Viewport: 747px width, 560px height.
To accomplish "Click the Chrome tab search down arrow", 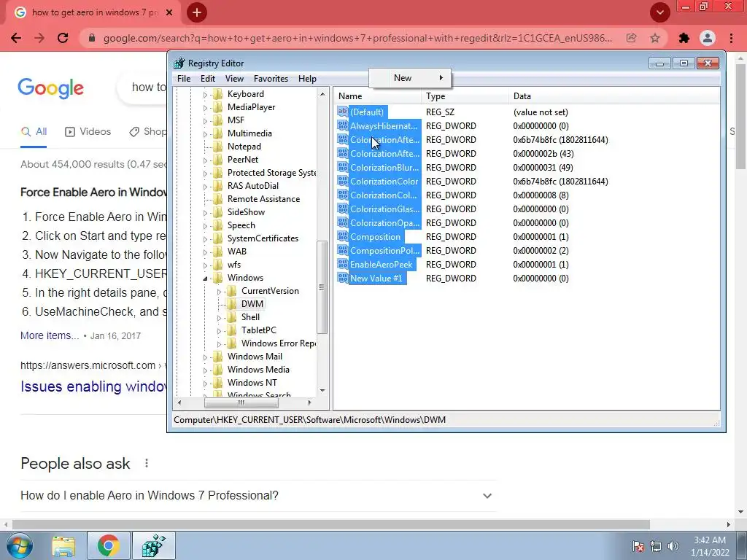I will point(659,12).
